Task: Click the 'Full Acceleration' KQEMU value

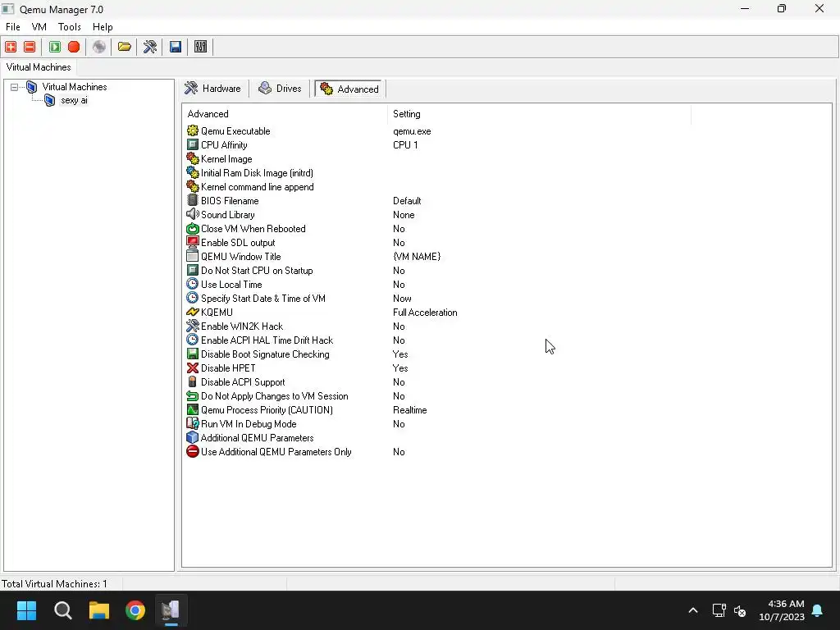Action: click(425, 313)
